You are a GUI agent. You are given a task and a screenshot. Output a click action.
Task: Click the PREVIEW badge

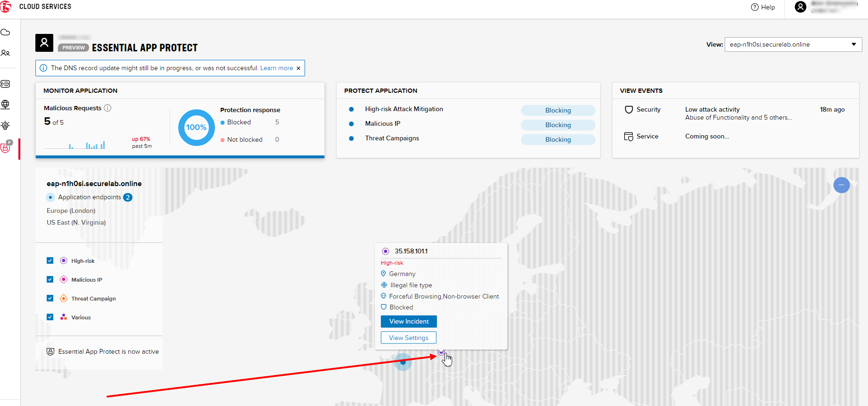tap(74, 48)
